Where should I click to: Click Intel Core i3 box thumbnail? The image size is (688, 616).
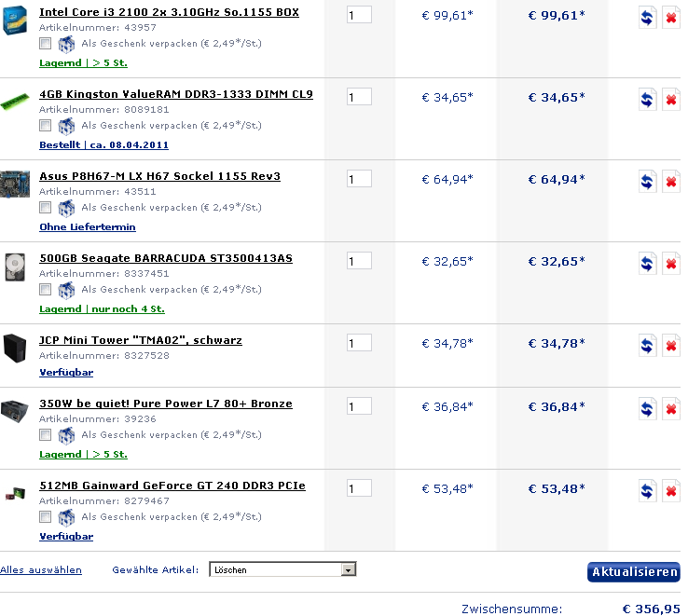point(15,20)
